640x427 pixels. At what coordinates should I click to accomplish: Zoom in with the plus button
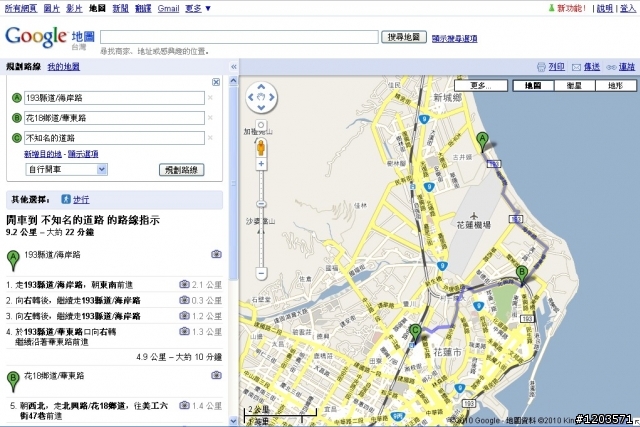[261, 164]
